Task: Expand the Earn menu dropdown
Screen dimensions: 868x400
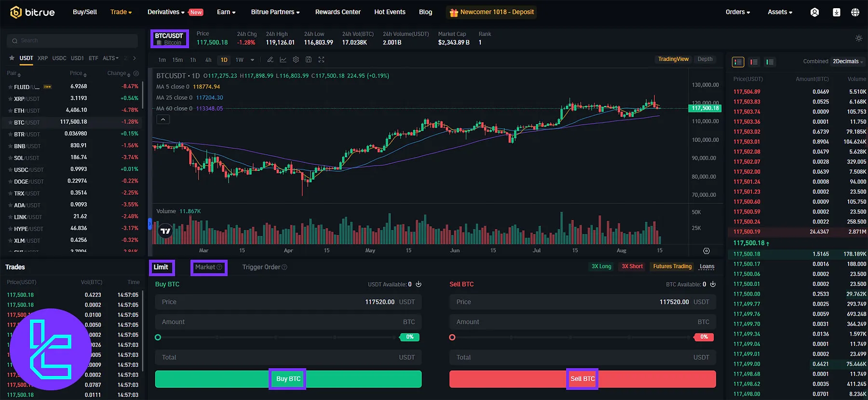Action: (226, 12)
